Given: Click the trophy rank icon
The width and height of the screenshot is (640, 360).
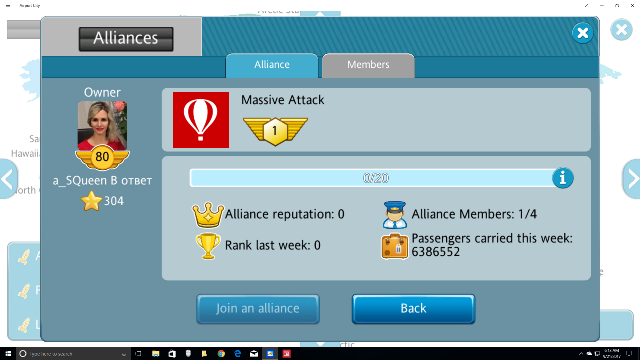Looking at the screenshot, I should coord(208,245).
